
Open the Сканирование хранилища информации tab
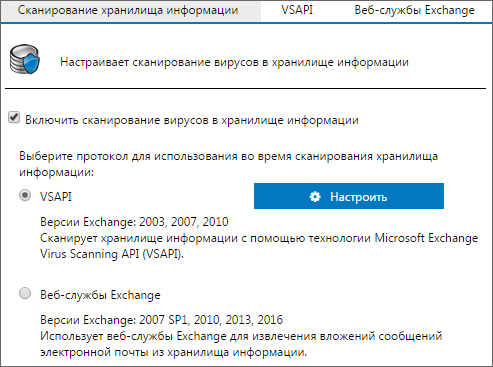(x=128, y=10)
